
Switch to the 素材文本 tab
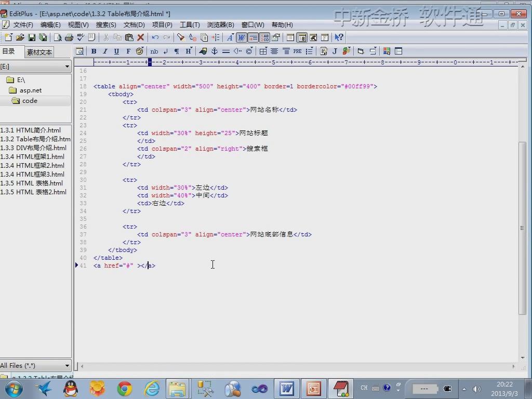39,52
